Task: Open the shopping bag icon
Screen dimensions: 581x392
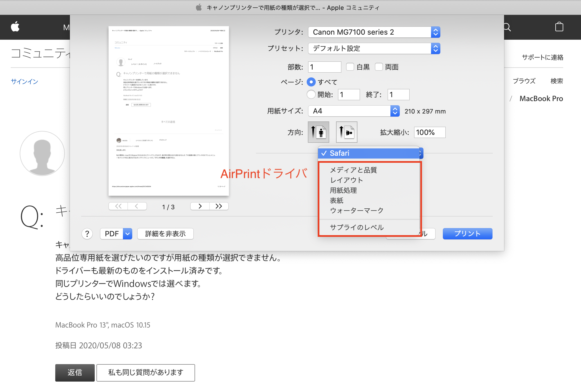Action: tap(559, 27)
